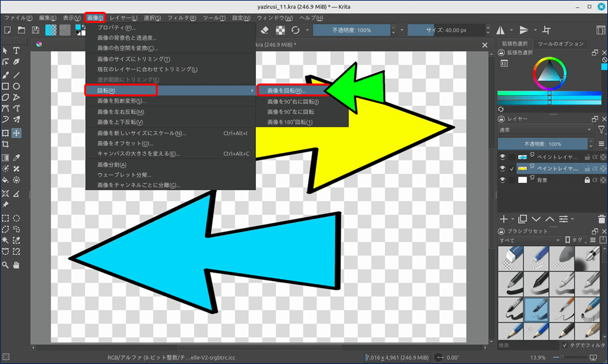The image size is (608, 364).
Task: Toggle the lock on the 背景 layer
Action: pyautogui.click(x=587, y=180)
